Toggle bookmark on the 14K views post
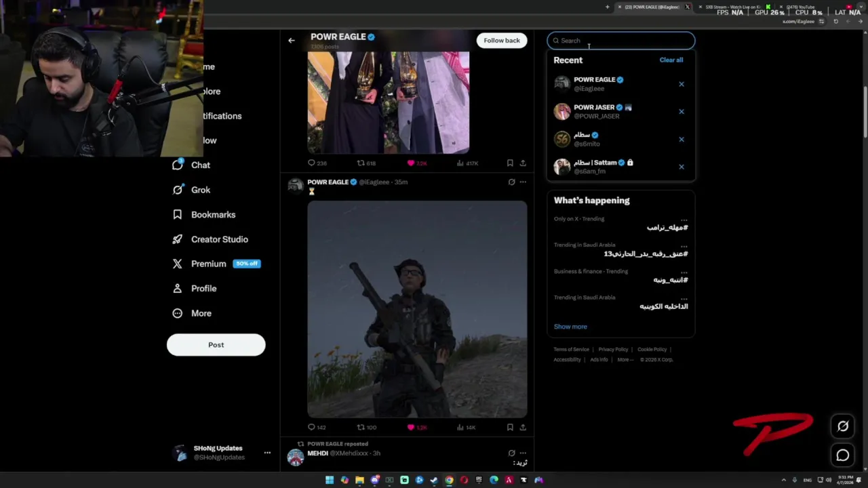868x488 pixels. pyautogui.click(x=510, y=427)
